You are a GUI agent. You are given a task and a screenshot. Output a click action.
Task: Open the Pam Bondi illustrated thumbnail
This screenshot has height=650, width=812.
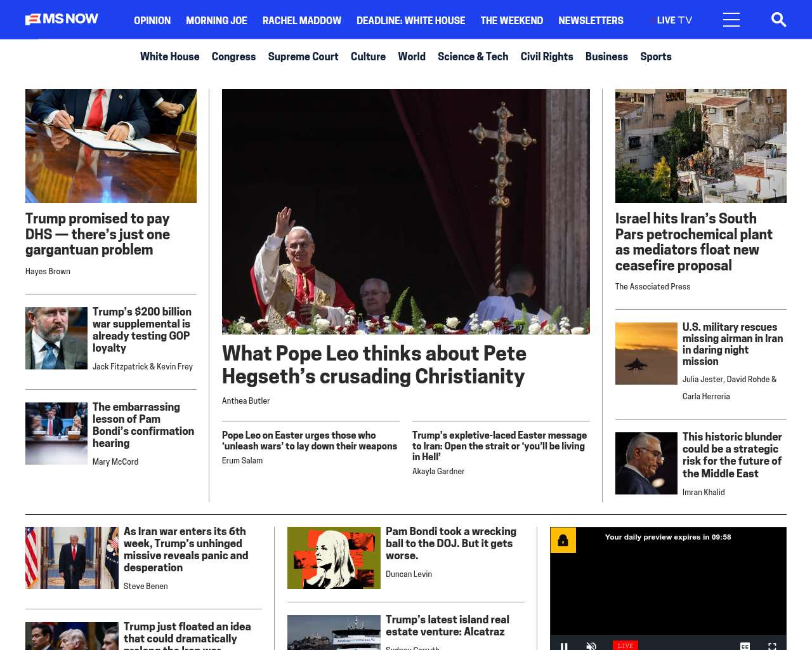pos(334,558)
